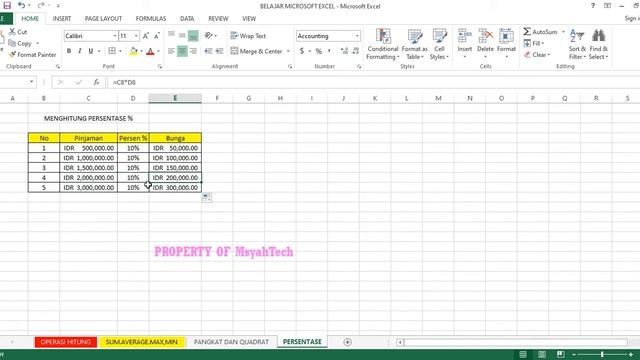Open the Name Box dropdown

(31, 82)
